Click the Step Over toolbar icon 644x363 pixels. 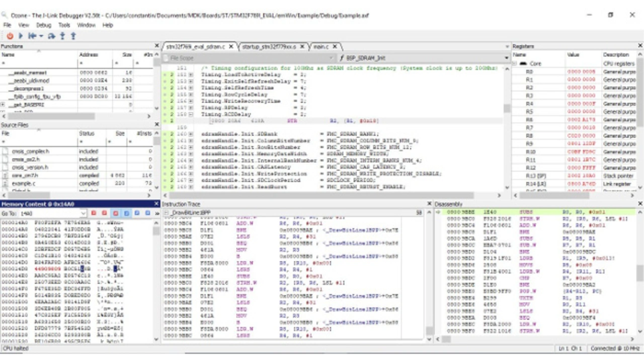(x=52, y=36)
